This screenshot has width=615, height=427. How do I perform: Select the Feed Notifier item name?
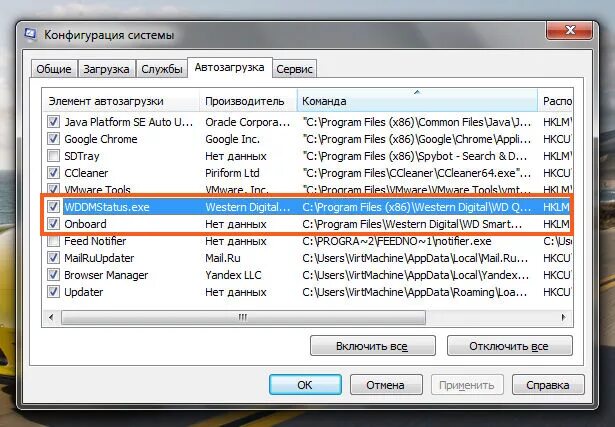click(x=95, y=241)
